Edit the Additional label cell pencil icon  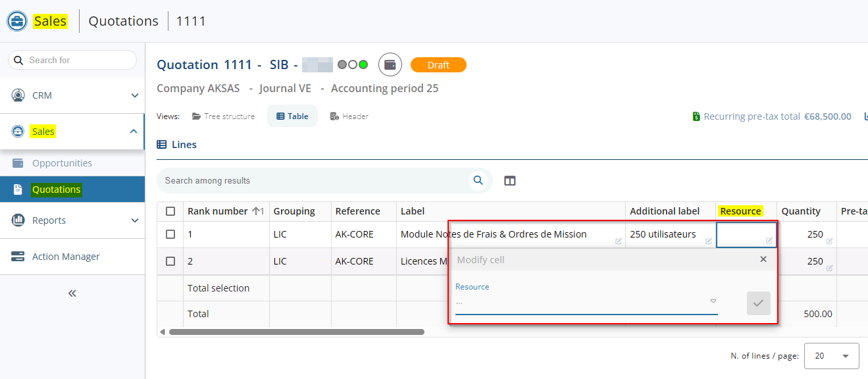pyautogui.click(x=709, y=241)
